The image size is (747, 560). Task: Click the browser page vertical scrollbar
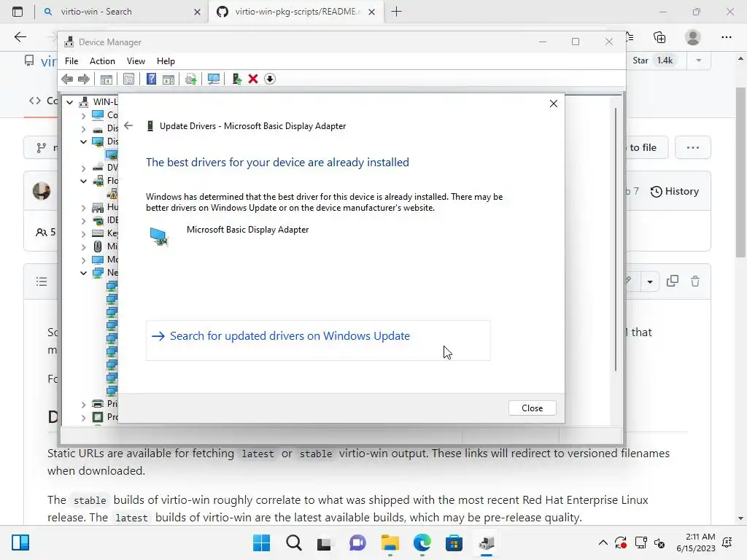740,172
